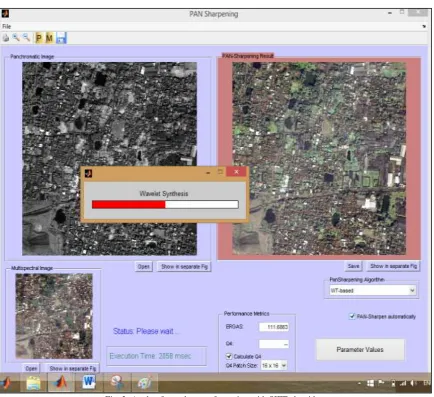Open the File menu
The height and width of the screenshot is (397, 434).
click(x=7, y=26)
